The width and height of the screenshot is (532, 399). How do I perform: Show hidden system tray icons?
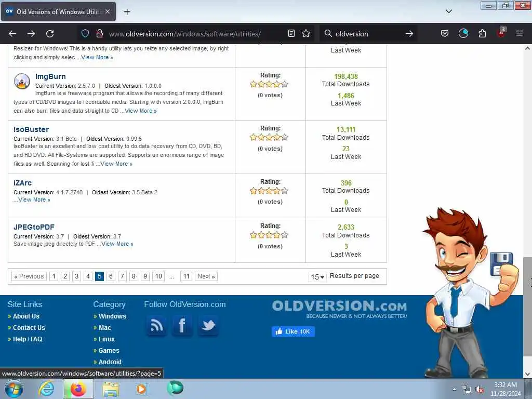coord(454,389)
